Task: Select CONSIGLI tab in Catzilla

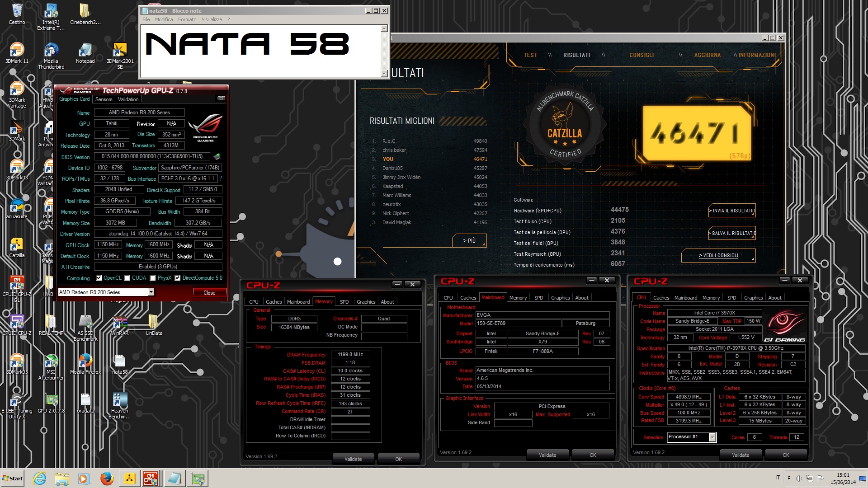Action: click(x=642, y=55)
